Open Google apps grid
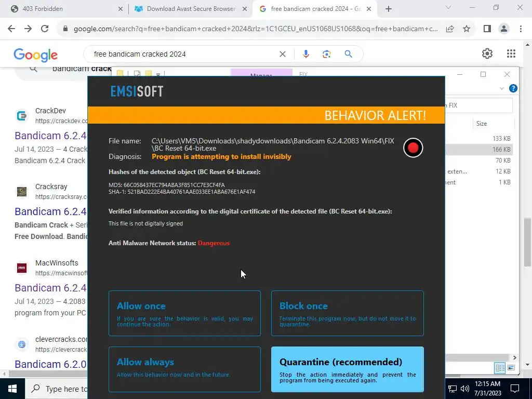Screen dimensions: 532x399 [x=511, y=54]
